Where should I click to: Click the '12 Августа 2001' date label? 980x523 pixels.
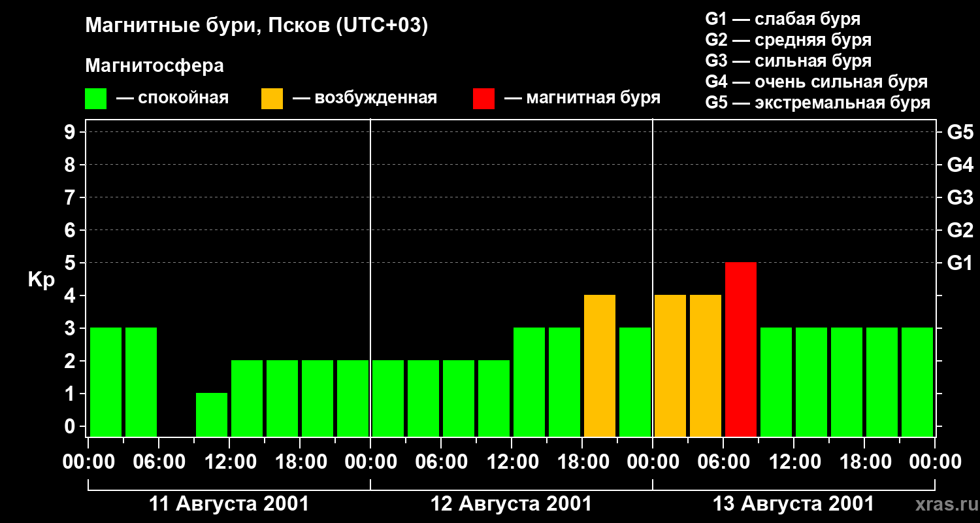point(512,504)
